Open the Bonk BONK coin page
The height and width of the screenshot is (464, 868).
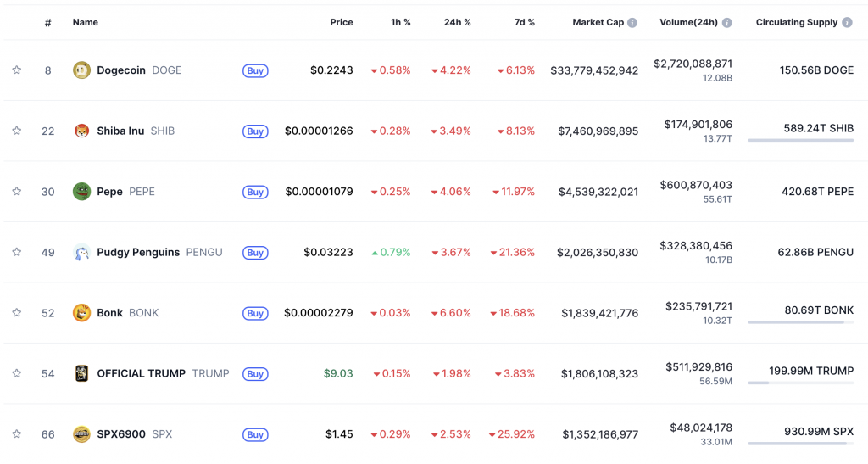(128, 313)
